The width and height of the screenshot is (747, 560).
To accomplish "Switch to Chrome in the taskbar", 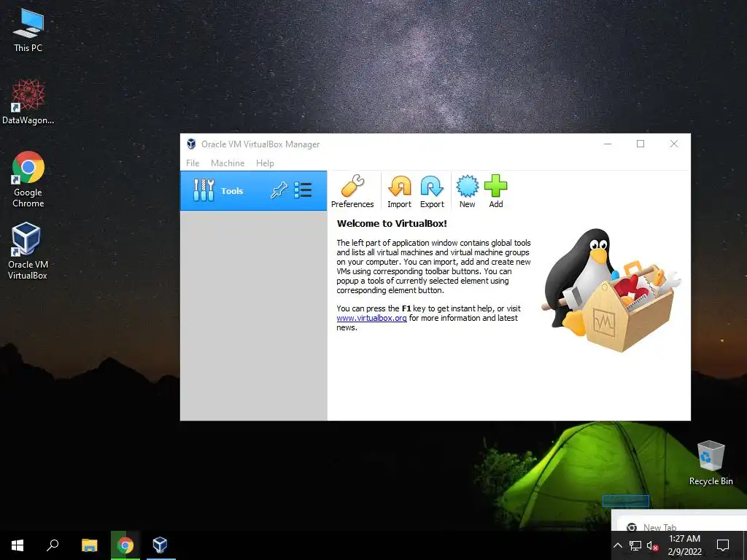I will pos(125,545).
